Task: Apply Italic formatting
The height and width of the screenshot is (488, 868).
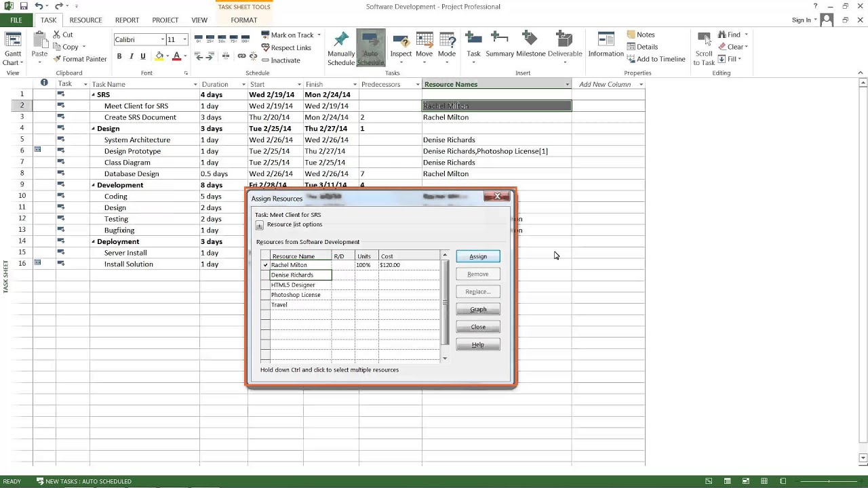Action: pyautogui.click(x=132, y=56)
